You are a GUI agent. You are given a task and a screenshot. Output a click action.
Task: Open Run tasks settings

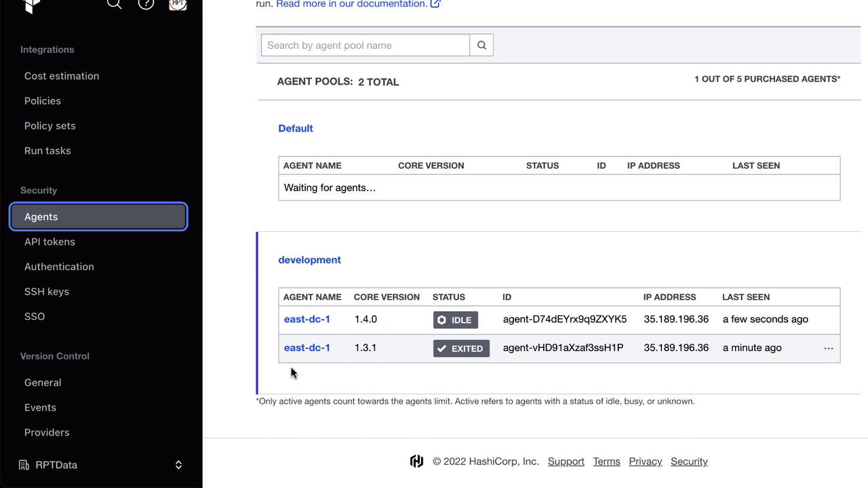pyautogui.click(x=47, y=150)
